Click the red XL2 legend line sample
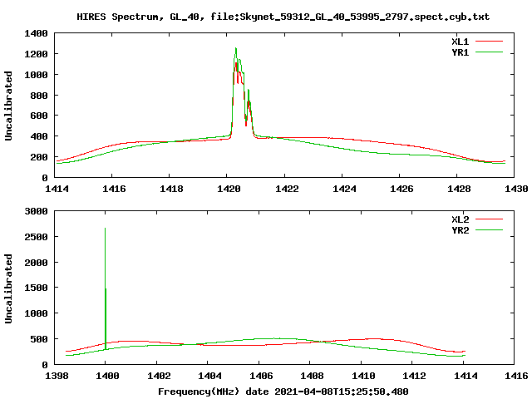The height and width of the screenshot is (399, 532). click(489, 219)
